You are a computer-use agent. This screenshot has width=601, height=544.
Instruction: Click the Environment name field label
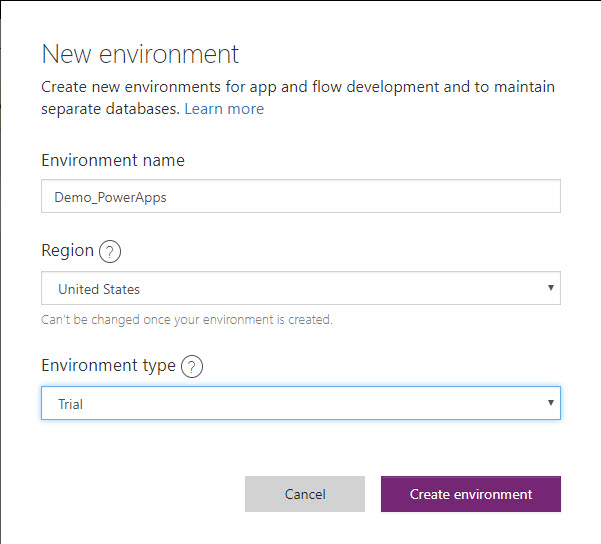[x=113, y=160]
